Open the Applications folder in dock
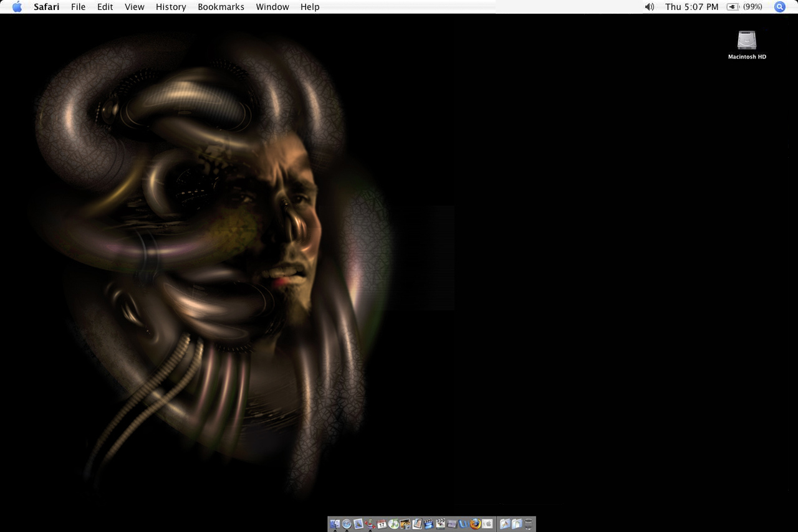The width and height of the screenshot is (798, 532). pos(505,524)
